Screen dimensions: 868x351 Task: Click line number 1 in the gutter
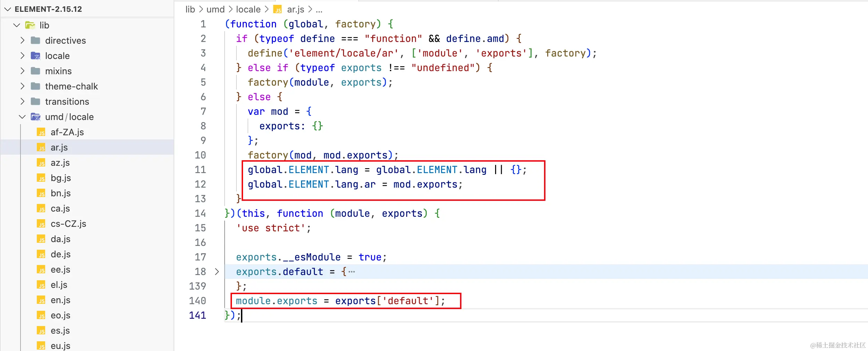pos(203,24)
